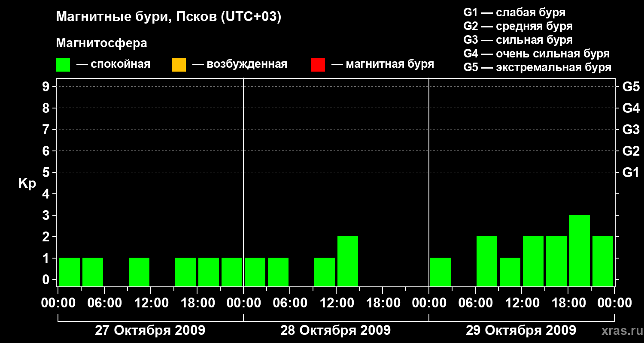Click the Kp 3 bar on 29 Октября
This screenshot has width=644, height=343.
[580, 250]
